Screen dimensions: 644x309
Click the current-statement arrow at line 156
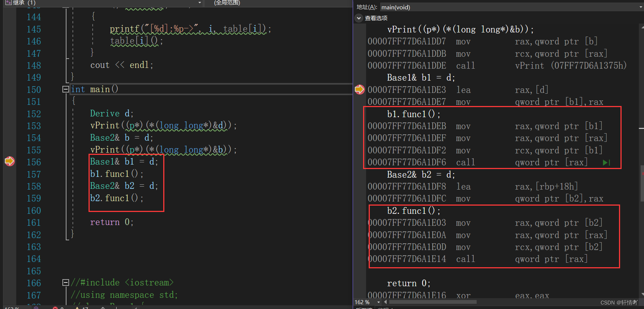10,161
